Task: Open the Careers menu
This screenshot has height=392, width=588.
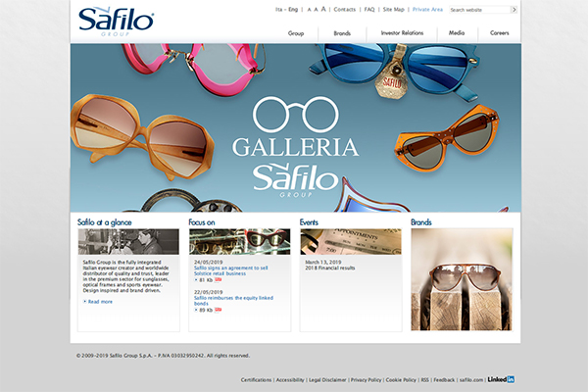Action: [499, 33]
